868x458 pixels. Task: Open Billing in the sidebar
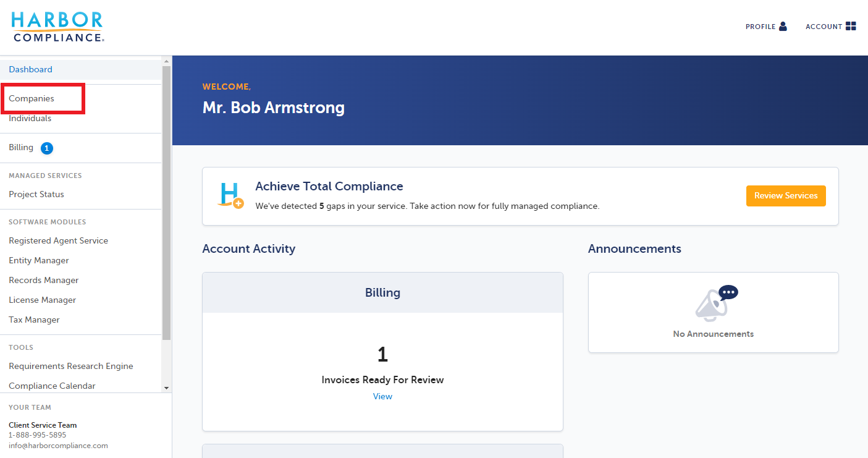tap(21, 148)
